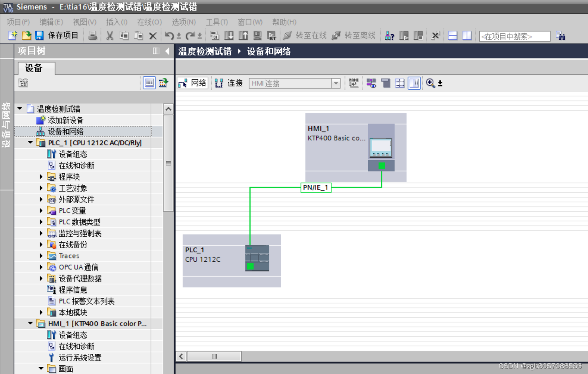Click the show address labels icon
Screen dimensions: 588x374
(386, 83)
